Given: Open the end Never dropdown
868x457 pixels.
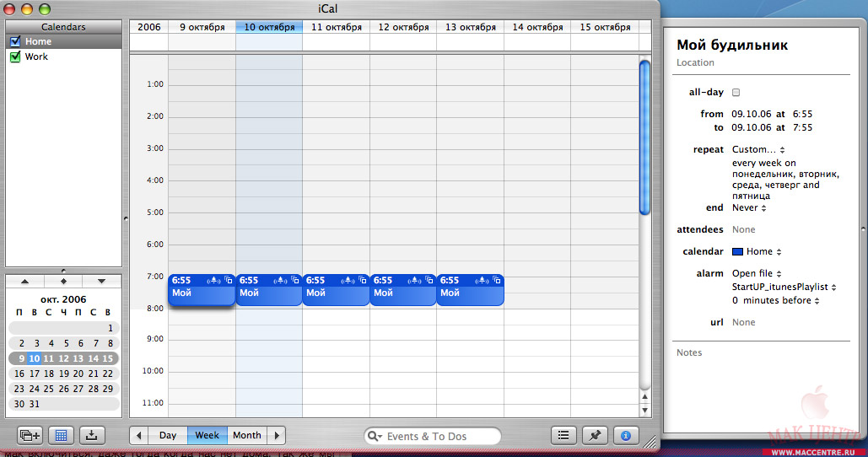Looking at the screenshot, I should (x=749, y=208).
